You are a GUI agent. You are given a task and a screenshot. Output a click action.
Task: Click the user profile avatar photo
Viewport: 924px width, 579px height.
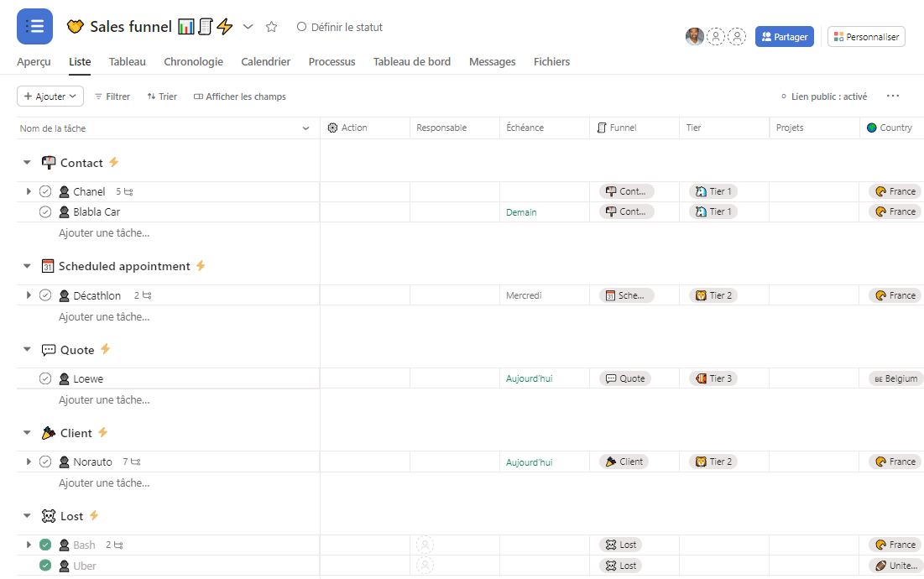tap(694, 36)
